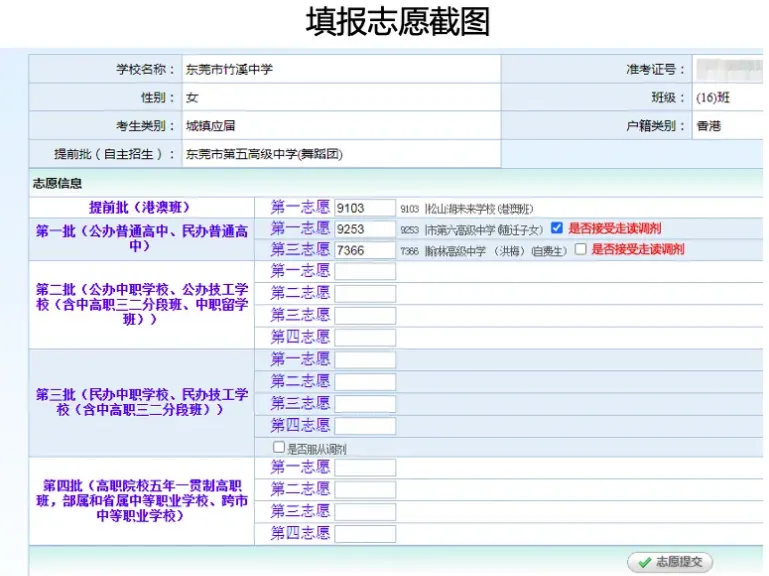This screenshot has width=769, height=576.
Task: Click the 第一批 公办普通高中 batch label
Action: pyautogui.click(x=141, y=238)
